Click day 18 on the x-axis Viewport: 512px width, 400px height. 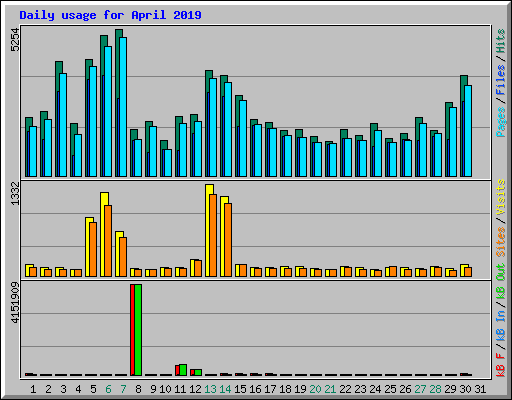click(285, 389)
